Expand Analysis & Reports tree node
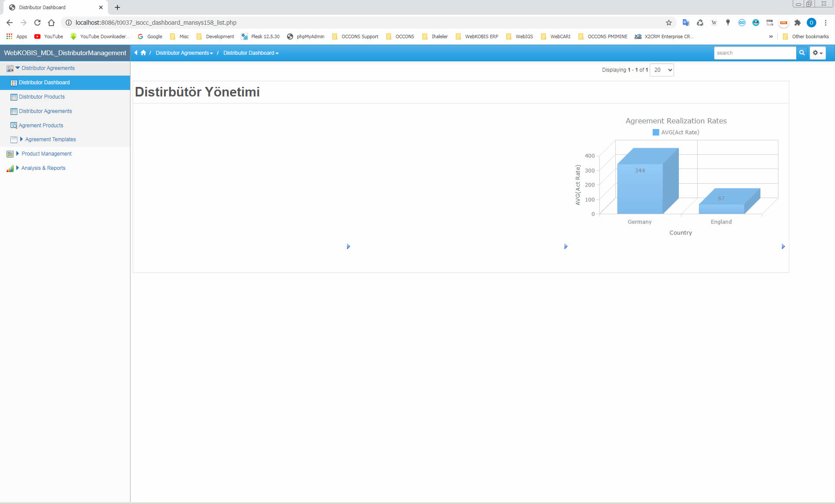Viewport: 835px width, 504px height. coord(18,168)
